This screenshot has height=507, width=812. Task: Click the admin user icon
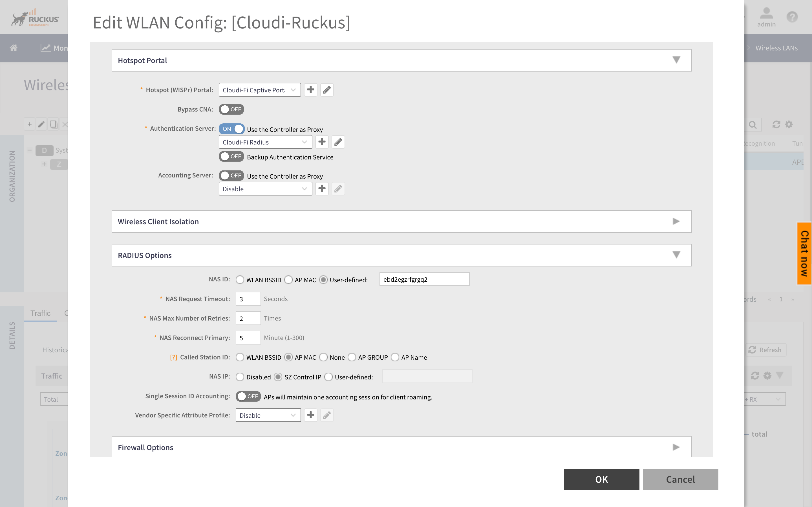point(767,14)
